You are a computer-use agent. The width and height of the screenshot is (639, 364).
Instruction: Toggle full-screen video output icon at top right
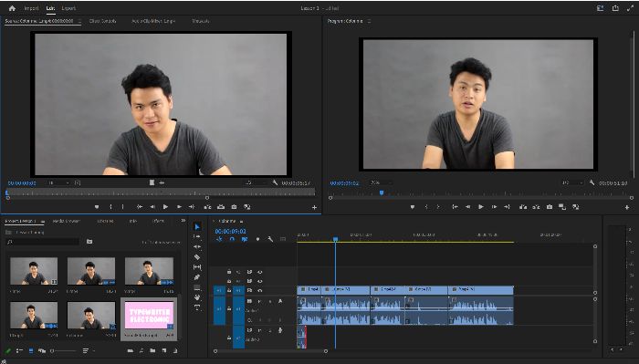click(x=630, y=8)
